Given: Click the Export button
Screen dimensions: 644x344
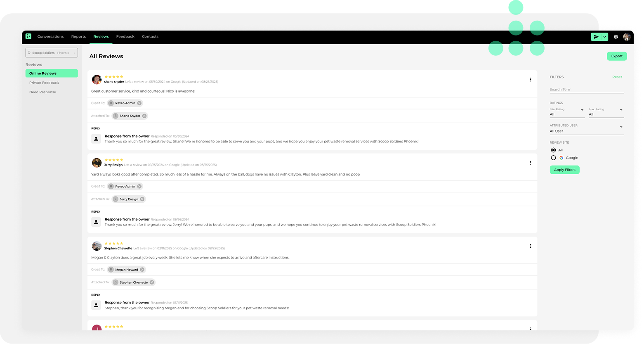Looking at the screenshot, I should tap(616, 56).
